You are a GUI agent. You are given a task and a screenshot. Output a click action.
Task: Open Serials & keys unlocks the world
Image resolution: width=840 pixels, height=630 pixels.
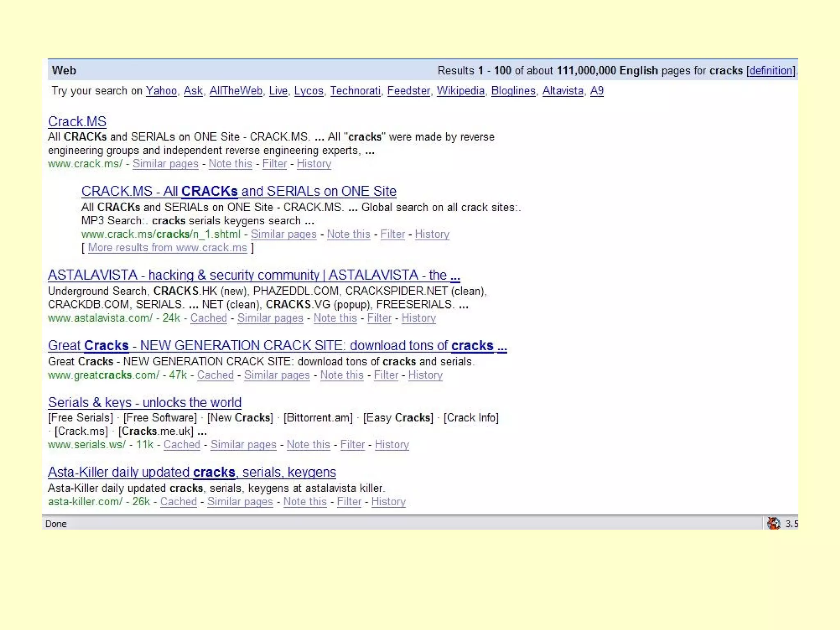coord(144,402)
